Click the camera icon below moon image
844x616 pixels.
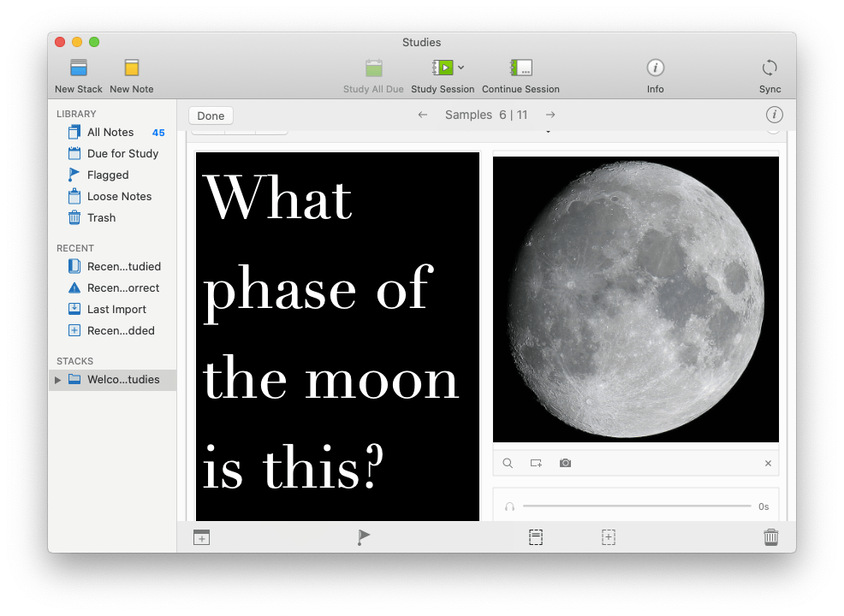pos(565,463)
